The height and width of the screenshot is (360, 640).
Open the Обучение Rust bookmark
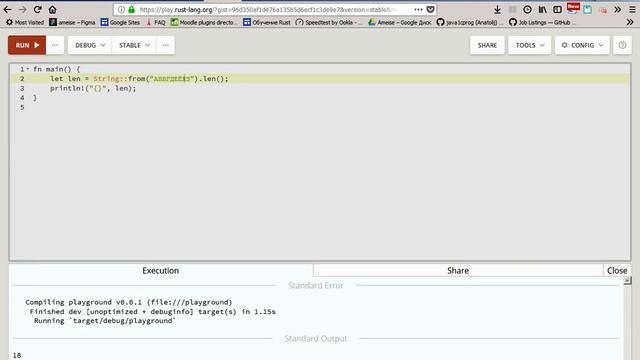pyautogui.click(x=267, y=22)
